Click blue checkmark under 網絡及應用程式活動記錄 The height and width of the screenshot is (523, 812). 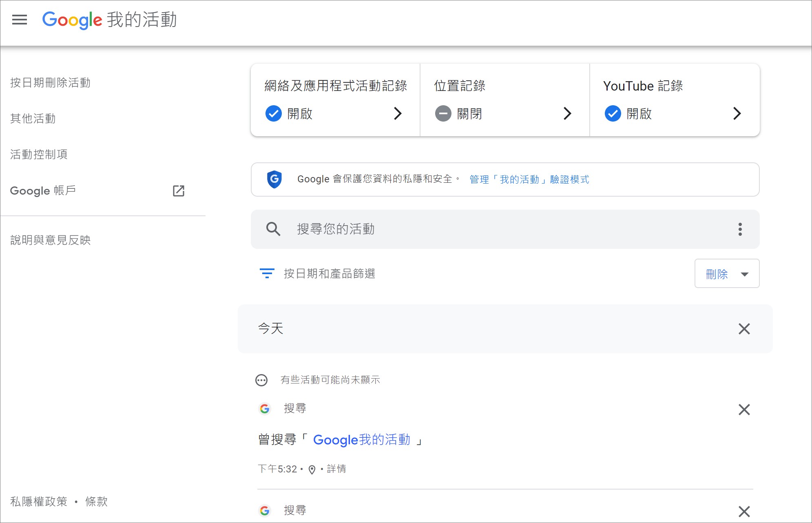coord(274,113)
